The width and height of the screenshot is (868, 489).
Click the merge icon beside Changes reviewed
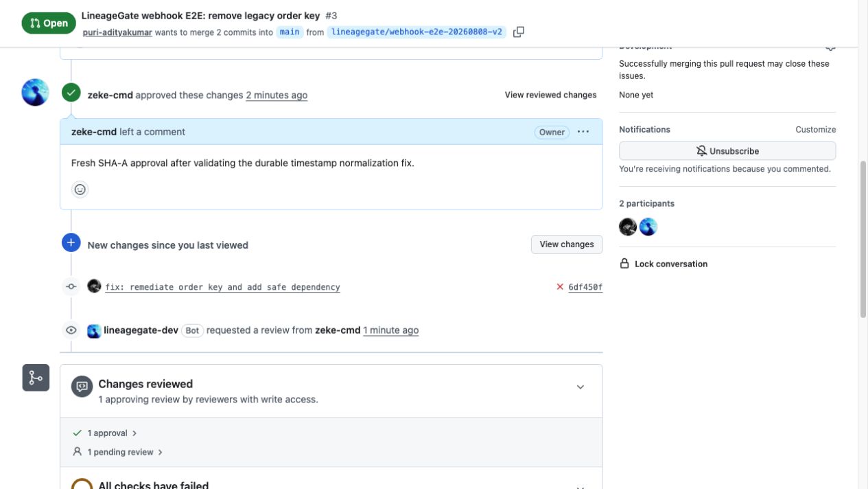click(x=36, y=378)
